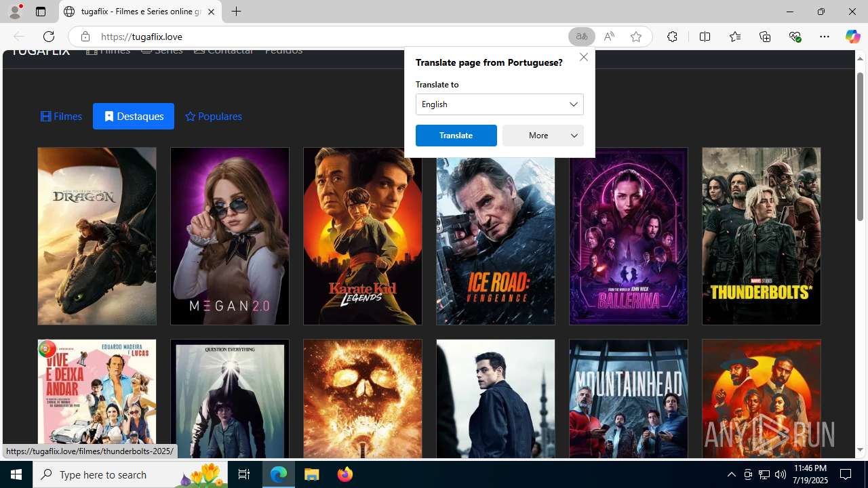868x488 pixels.
Task: Open the Extensions puzzle icon
Action: click(x=672, y=37)
